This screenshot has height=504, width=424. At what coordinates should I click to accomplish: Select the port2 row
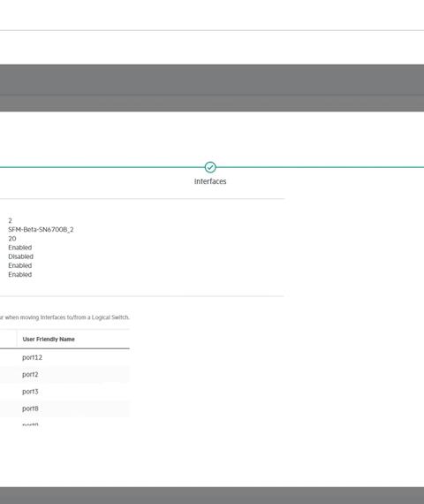tap(64, 375)
